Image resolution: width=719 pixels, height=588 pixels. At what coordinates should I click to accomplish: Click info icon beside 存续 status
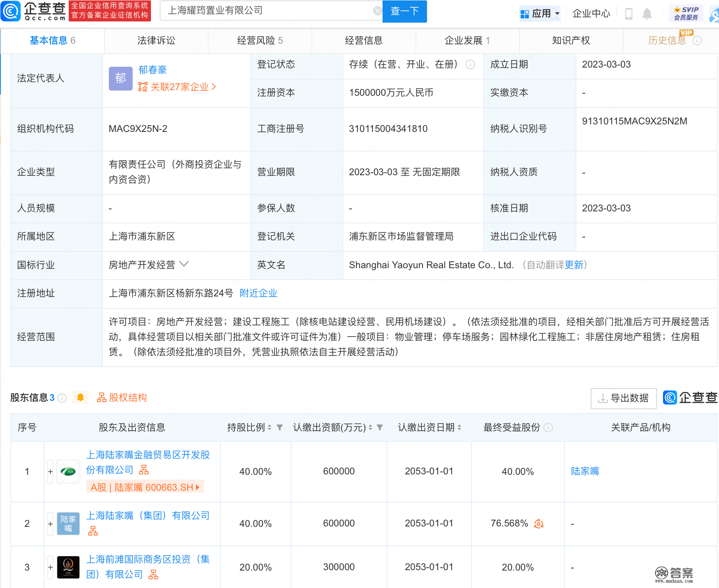470,64
